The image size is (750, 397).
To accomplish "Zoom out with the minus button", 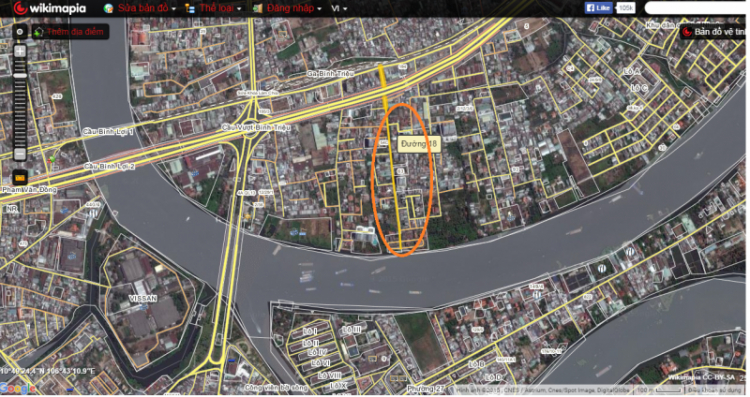I will [x=20, y=154].
